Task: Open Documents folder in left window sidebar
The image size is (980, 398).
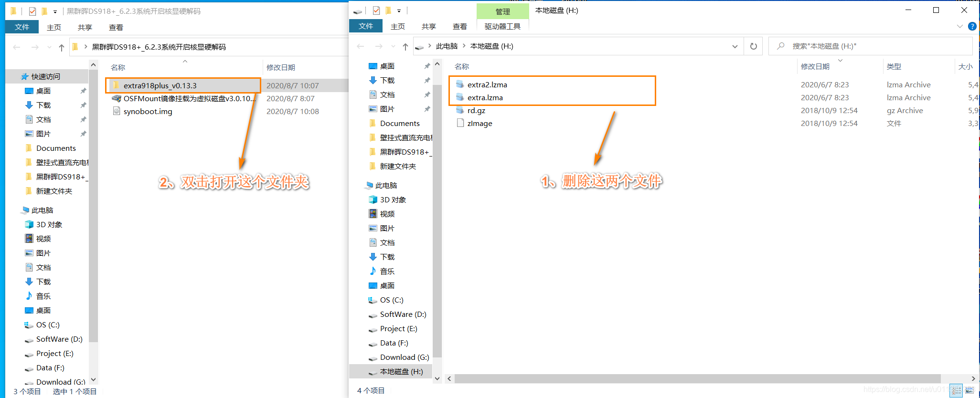Action: (x=51, y=148)
